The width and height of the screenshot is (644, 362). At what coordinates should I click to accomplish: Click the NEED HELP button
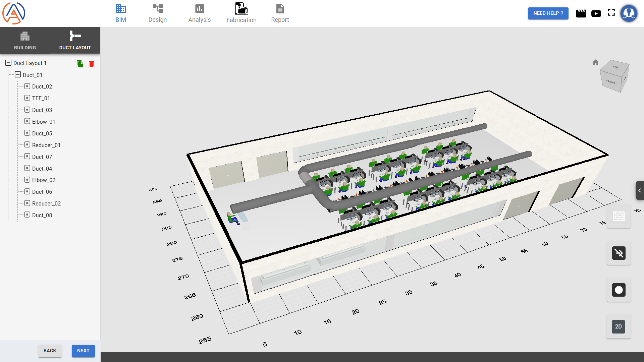(x=548, y=13)
